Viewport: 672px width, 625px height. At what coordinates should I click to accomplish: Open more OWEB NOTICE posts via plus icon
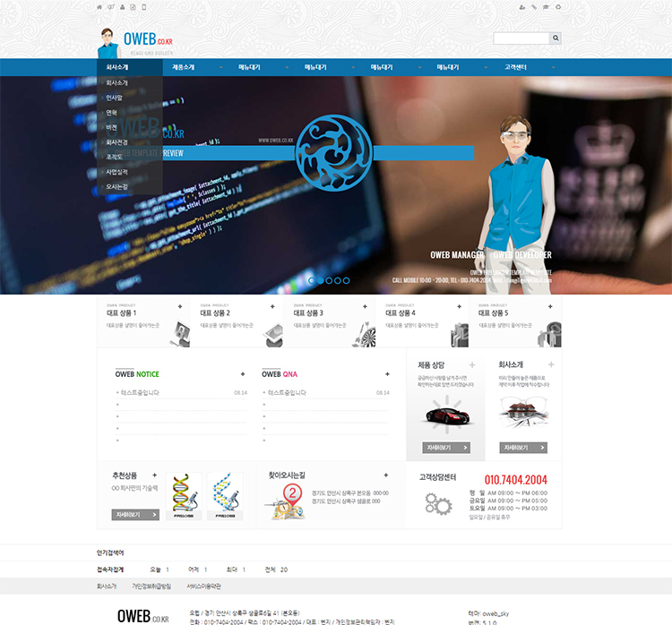(x=243, y=374)
